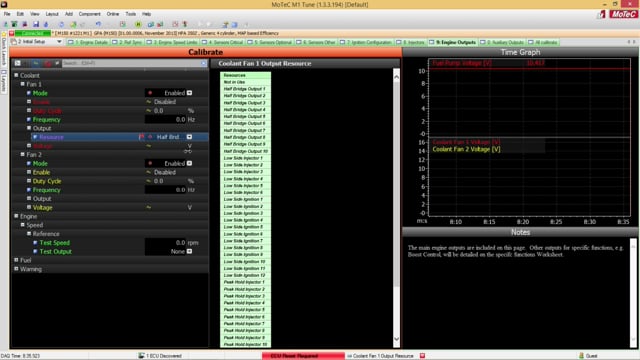This screenshot has height=360, width=640.
Task: Click the 1 ECU Discovered icon in the status bar
Action: 141,356
